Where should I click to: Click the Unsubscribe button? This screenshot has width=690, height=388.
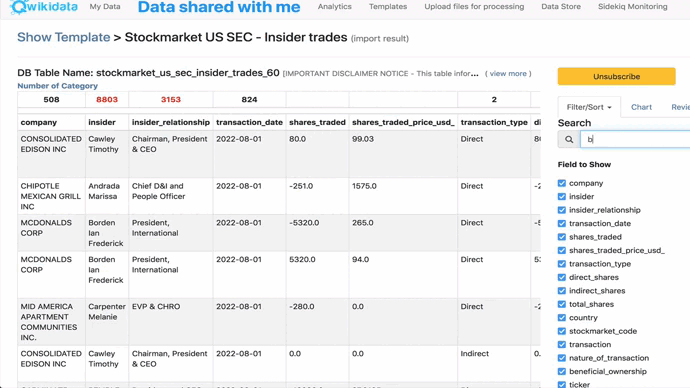tap(616, 77)
